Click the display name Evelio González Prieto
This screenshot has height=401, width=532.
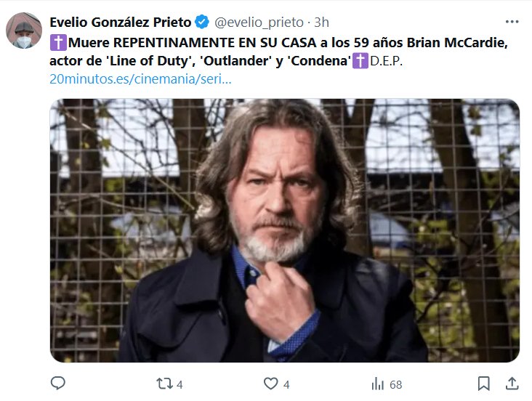point(120,23)
